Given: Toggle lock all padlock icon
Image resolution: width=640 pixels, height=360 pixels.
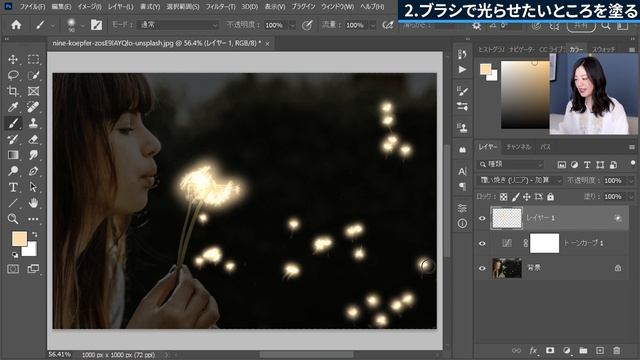Looking at the screenshot, I should point(551,197).
